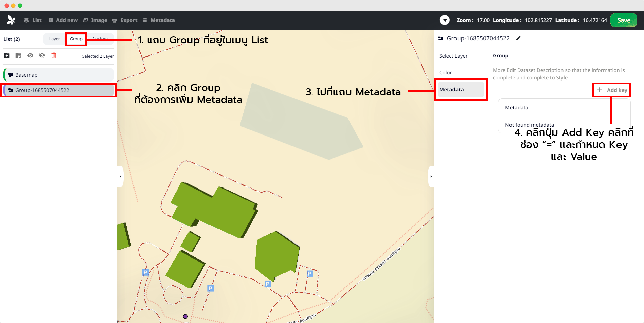This screenshot has height=323, width=644.
Task: Open the round dropdown arrow beside Zoom
Action: [x=445, y=20]
